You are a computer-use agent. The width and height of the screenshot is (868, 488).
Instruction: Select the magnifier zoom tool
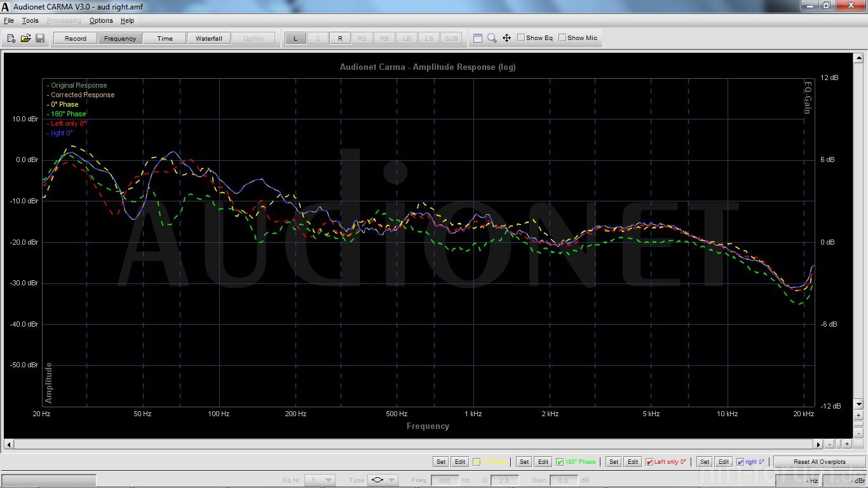tap(492, 38)
